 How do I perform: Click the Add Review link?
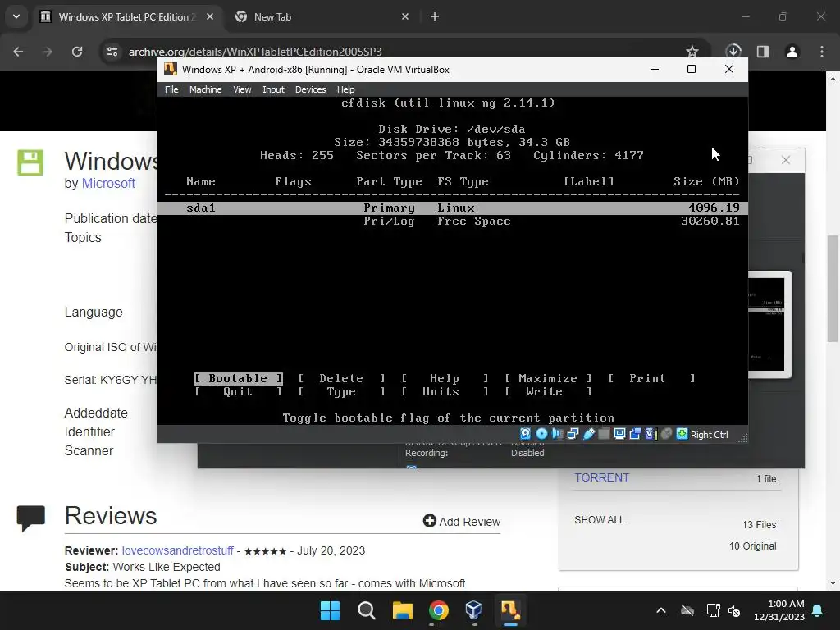[x=462, y=521]
